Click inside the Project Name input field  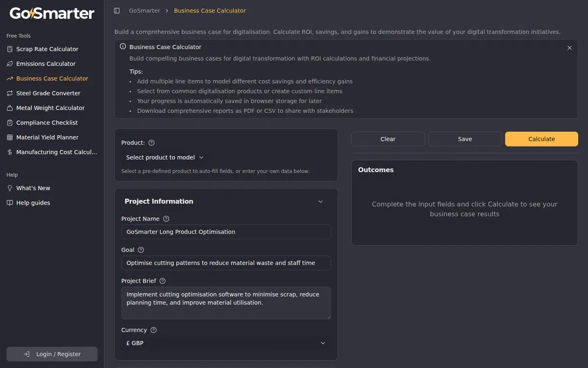click(x=225, y=232)
